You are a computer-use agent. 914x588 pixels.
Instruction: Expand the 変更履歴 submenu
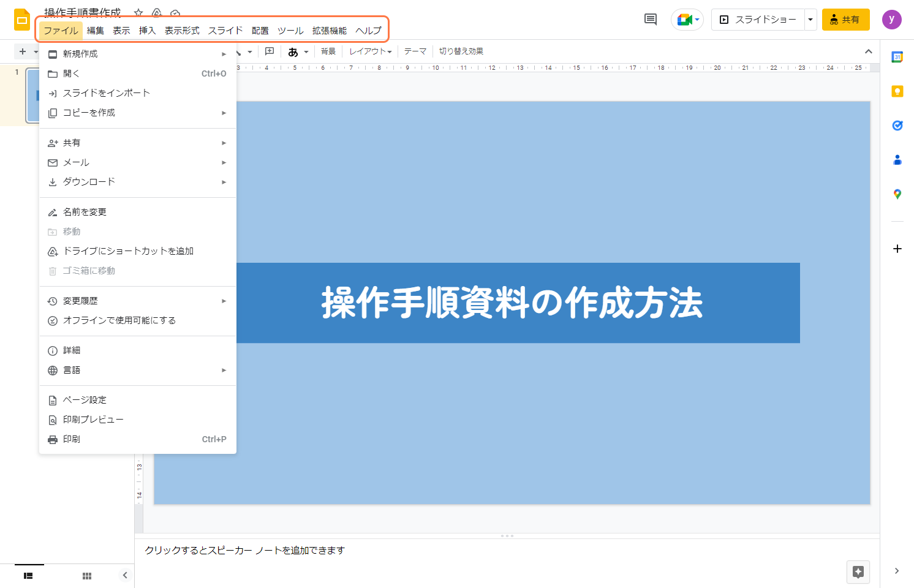tap(138, 301)
